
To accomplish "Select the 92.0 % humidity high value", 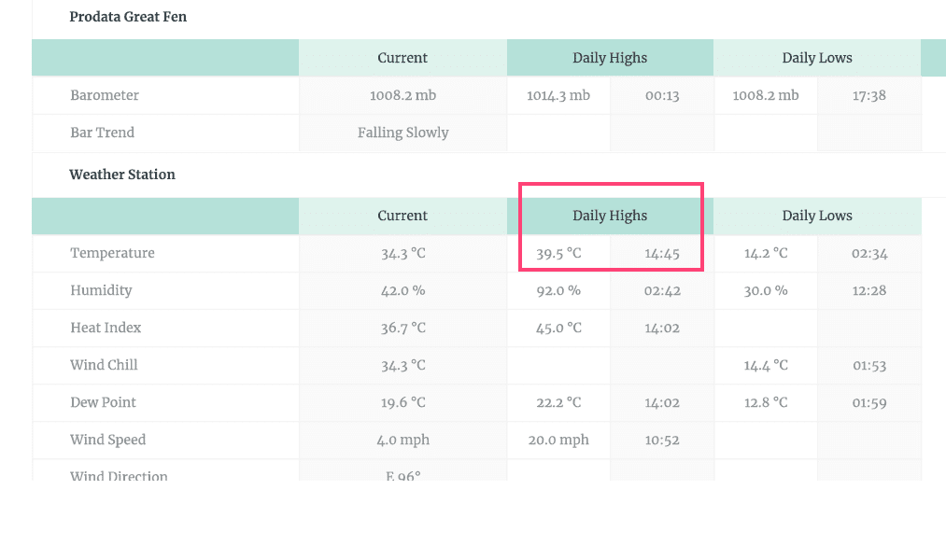I will coord(558,290).
